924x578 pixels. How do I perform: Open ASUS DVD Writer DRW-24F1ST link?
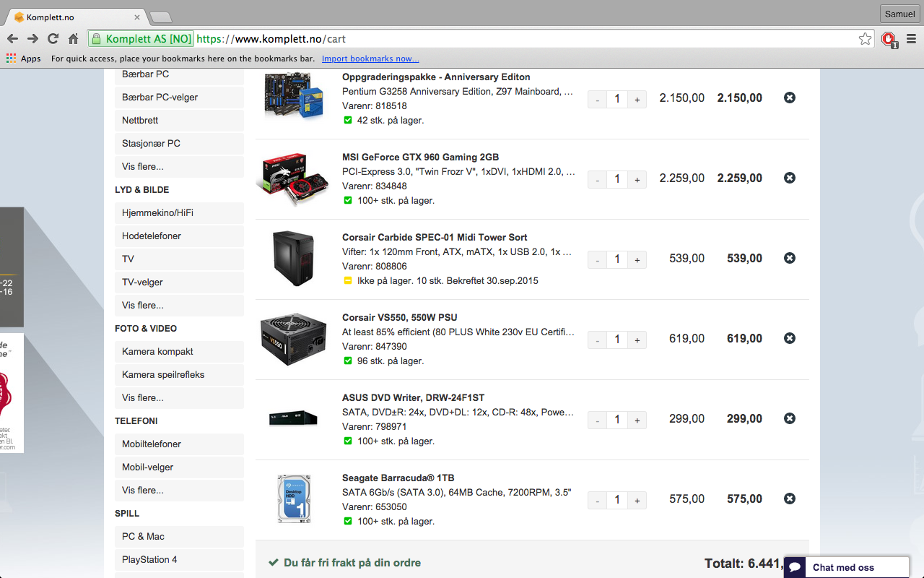click(x=414, y=397)
